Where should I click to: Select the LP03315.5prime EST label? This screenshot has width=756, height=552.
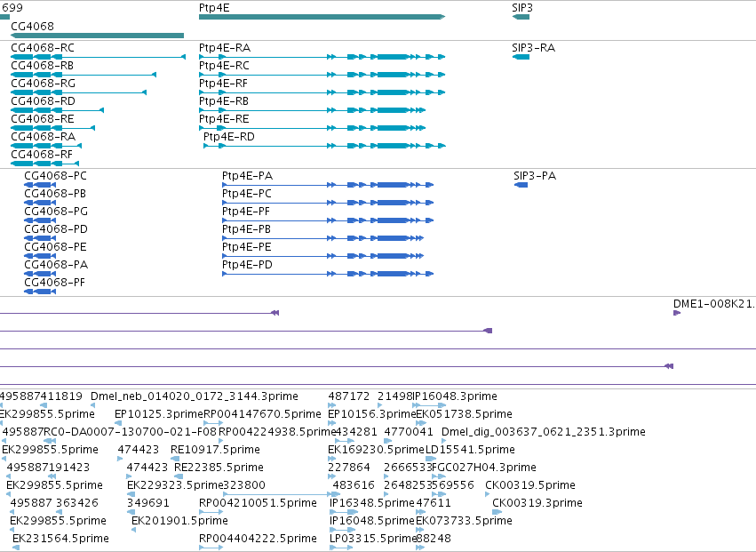(x=373, y=539)
